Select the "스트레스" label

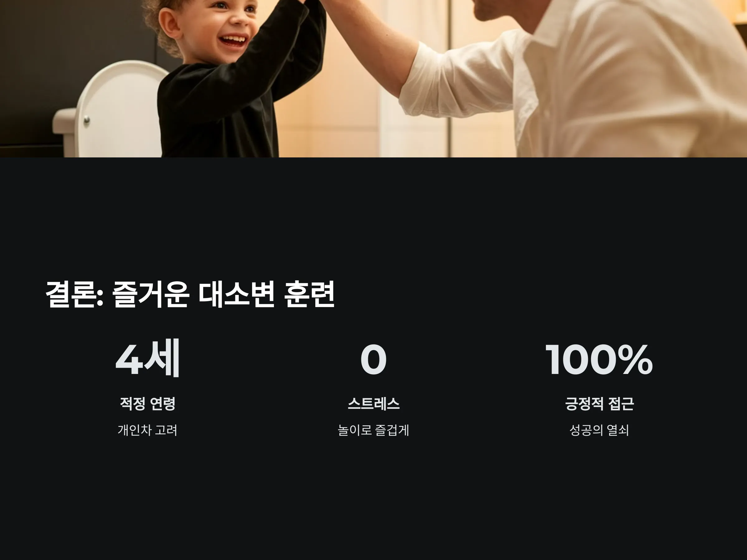tap(374, 404)
